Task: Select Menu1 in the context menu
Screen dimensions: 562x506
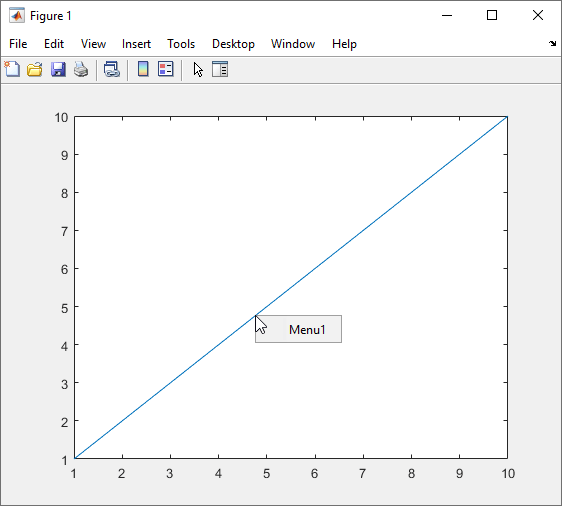Action: tap(298, 329)
